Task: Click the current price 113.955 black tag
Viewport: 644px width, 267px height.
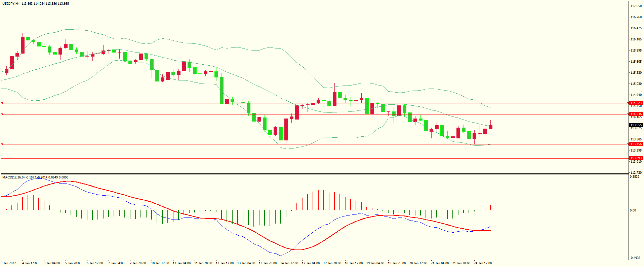Action: 636,125
